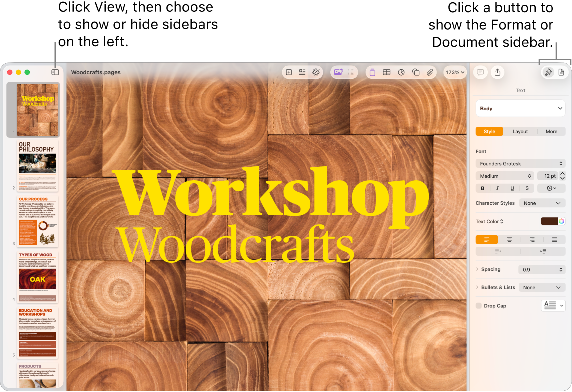This screenshot has width=572, height=392.
Task: Change the Bullets & Lists setting from None
Action: click(x=542, y=287)
